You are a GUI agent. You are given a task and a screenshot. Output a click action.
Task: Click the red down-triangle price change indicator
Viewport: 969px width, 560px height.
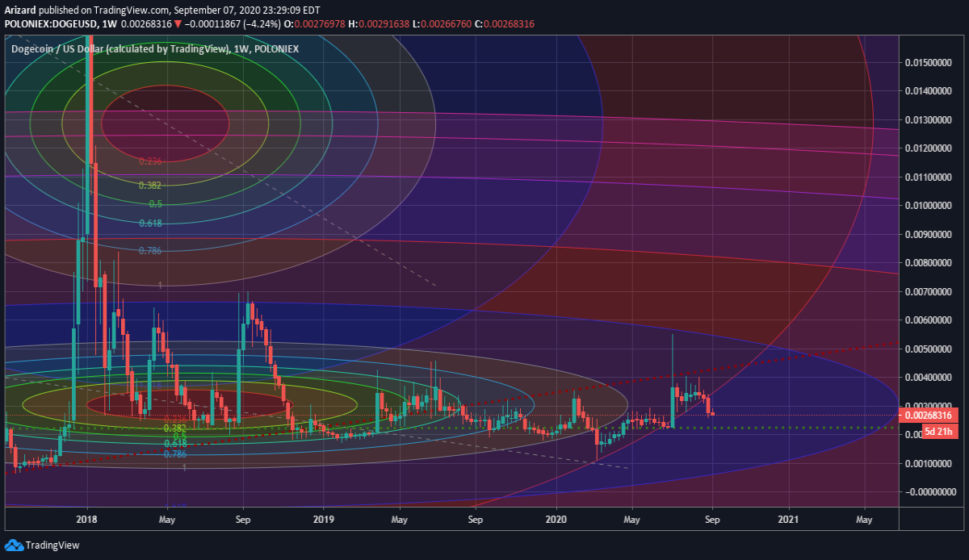coord(178,24)
